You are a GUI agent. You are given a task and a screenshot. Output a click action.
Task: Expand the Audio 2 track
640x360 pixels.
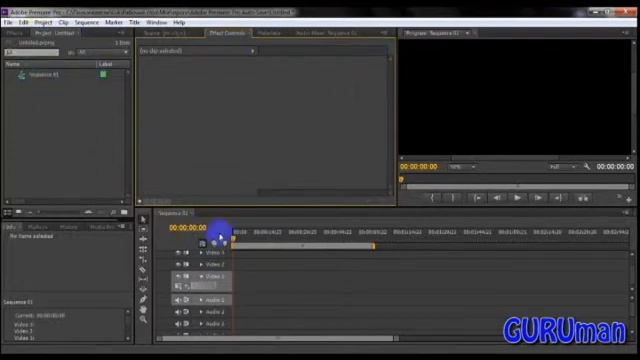[x=201, y=312]
